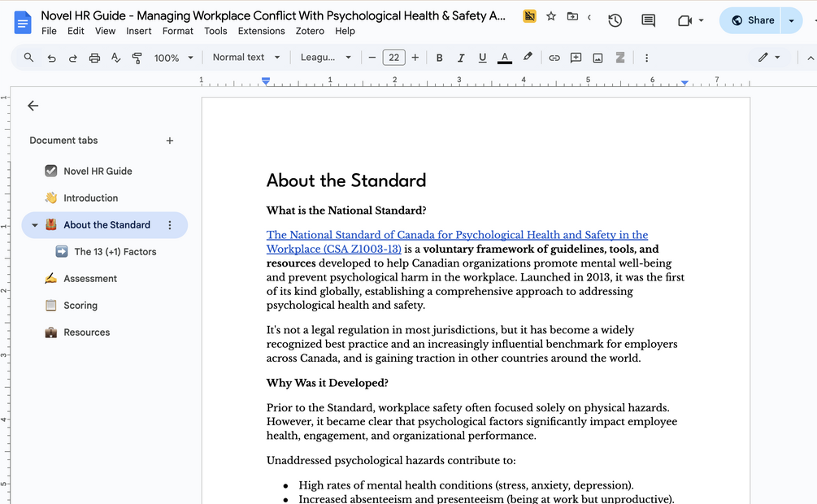Open the Insert menu
Image resolution: width=817 pixels, height=504 pixels.
pyautogui.click(x=138, y=31)
